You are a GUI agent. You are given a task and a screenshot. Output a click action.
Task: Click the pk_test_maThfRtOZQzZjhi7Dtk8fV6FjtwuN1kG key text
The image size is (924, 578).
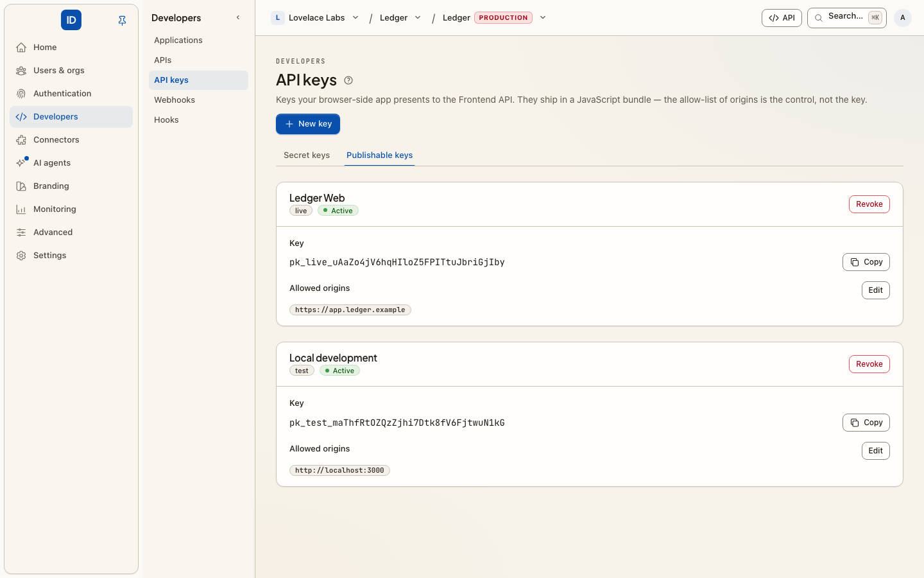(x=397, y=423)
